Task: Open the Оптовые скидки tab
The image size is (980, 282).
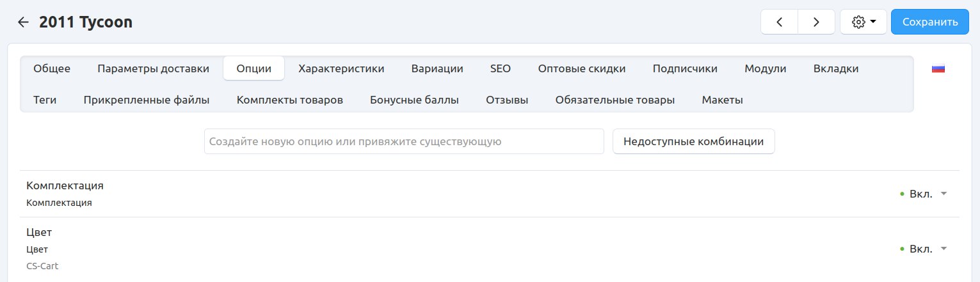Action: click(x=581, y=68)
